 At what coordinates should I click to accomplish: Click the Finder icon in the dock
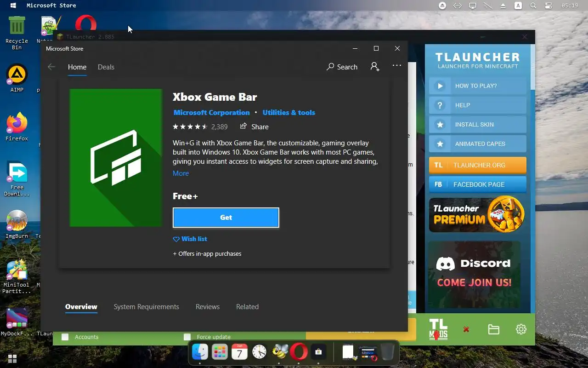(x=200, y=352)
